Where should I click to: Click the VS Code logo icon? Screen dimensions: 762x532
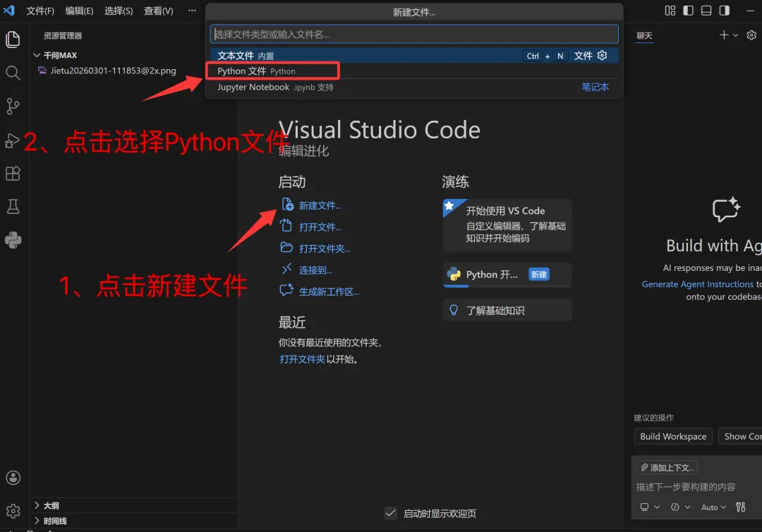point(9,10)
